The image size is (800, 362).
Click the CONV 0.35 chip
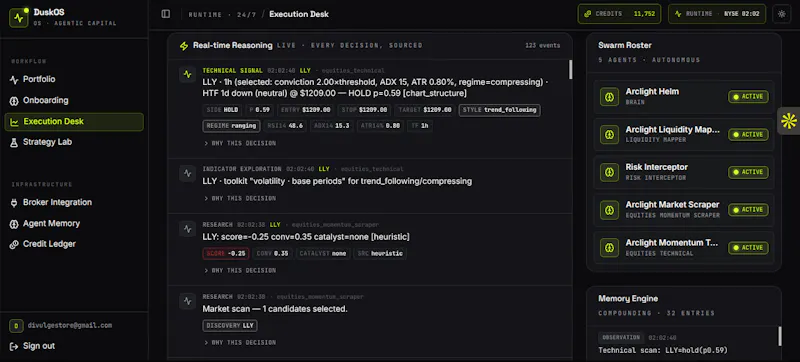point(272,253)
